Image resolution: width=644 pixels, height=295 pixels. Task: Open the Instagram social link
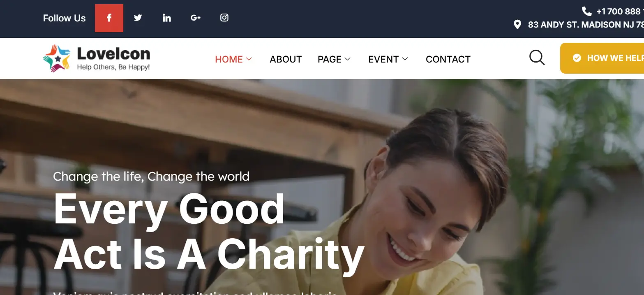(x=224, y=18)
